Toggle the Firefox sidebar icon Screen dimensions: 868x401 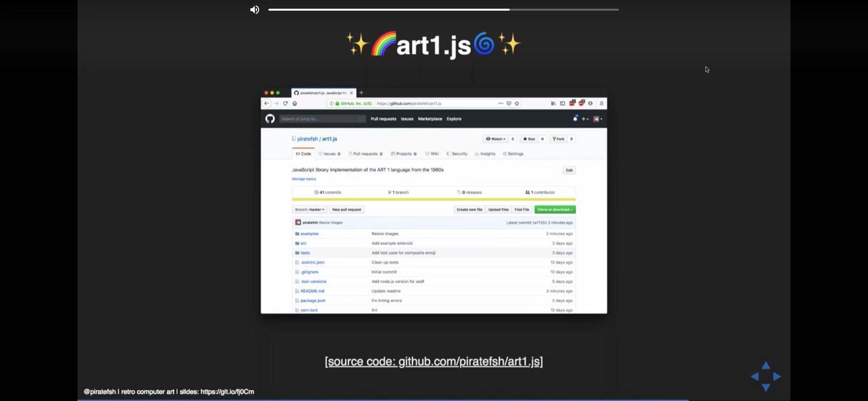562,103
